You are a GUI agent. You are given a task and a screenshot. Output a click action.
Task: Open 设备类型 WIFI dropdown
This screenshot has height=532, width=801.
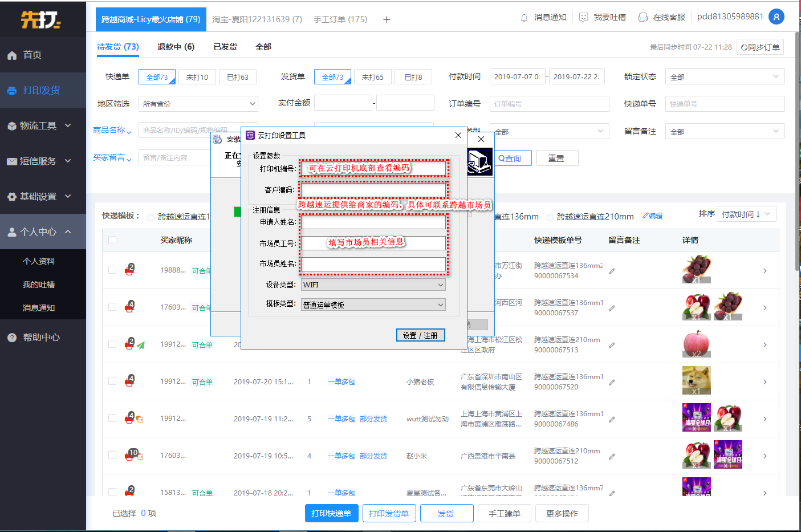(373, 285)
